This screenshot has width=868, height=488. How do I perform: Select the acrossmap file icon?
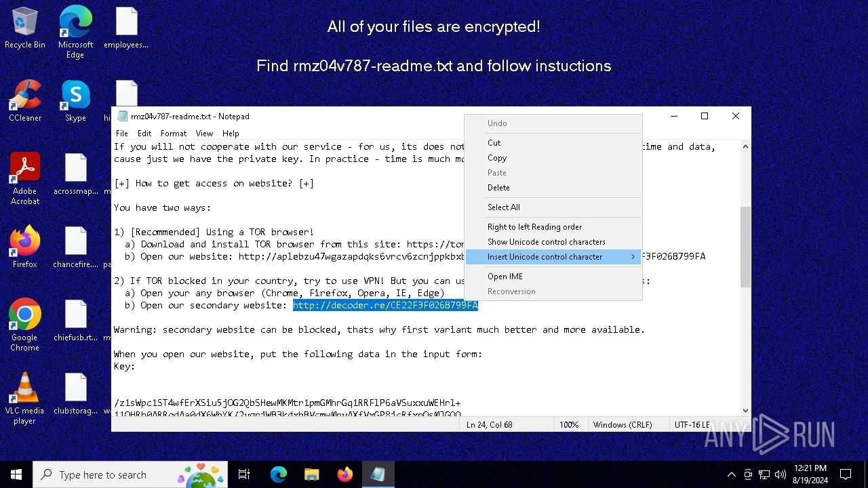[x=76, y=175]
